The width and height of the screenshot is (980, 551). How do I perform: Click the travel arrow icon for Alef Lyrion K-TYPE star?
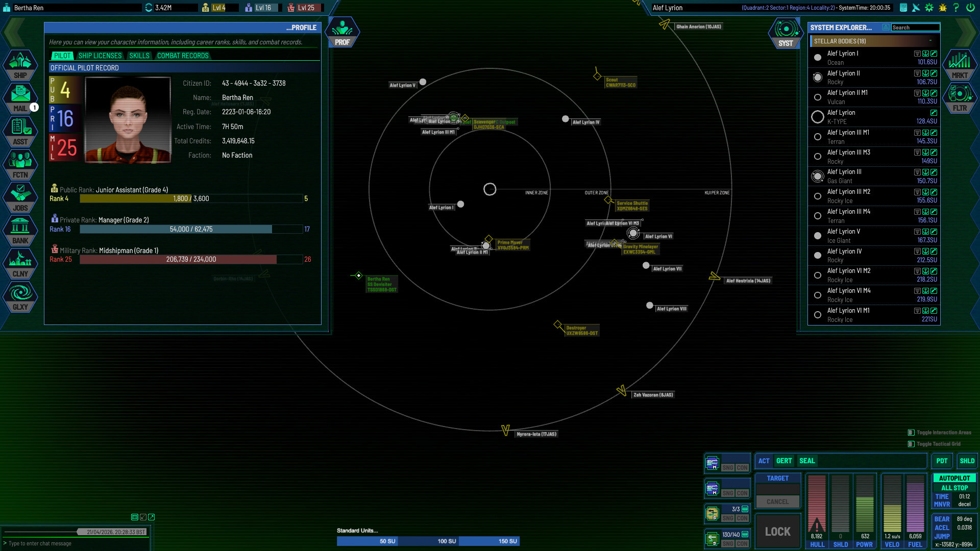(x=934, y=113)
